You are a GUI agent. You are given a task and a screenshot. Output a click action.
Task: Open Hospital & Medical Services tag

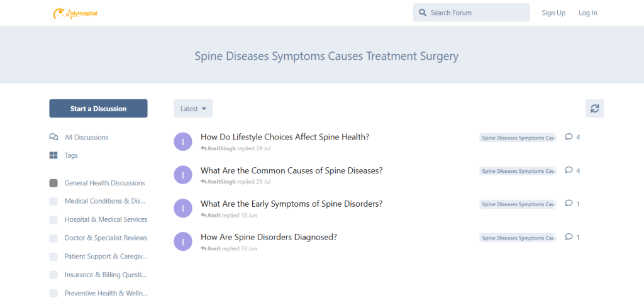coord(106,219)
